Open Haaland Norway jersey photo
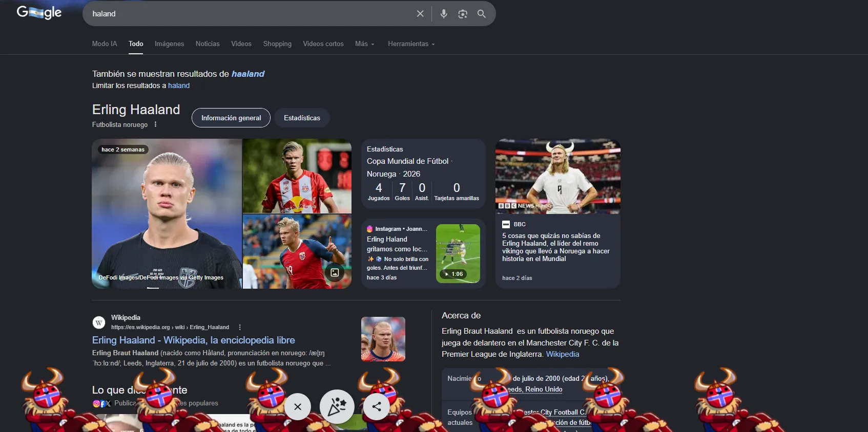This screenshot has height=432, width=868. click(x=297, y=251)
